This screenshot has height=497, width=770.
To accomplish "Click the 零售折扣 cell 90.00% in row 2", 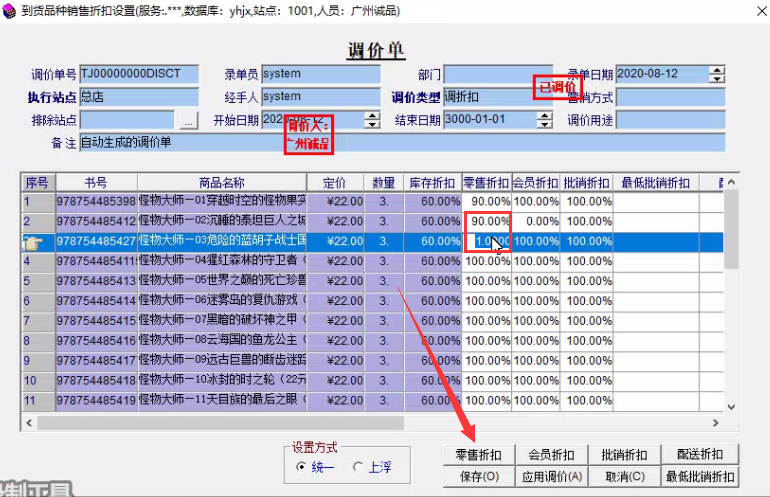I will 487,221.
